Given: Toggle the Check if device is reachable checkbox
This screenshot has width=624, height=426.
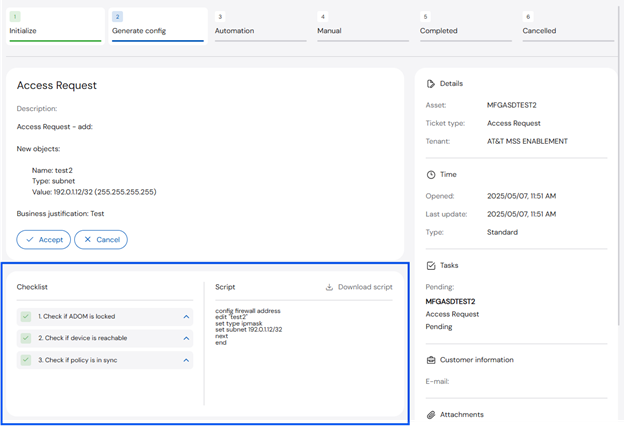Looking at the screenshot, I should (26, 338).
